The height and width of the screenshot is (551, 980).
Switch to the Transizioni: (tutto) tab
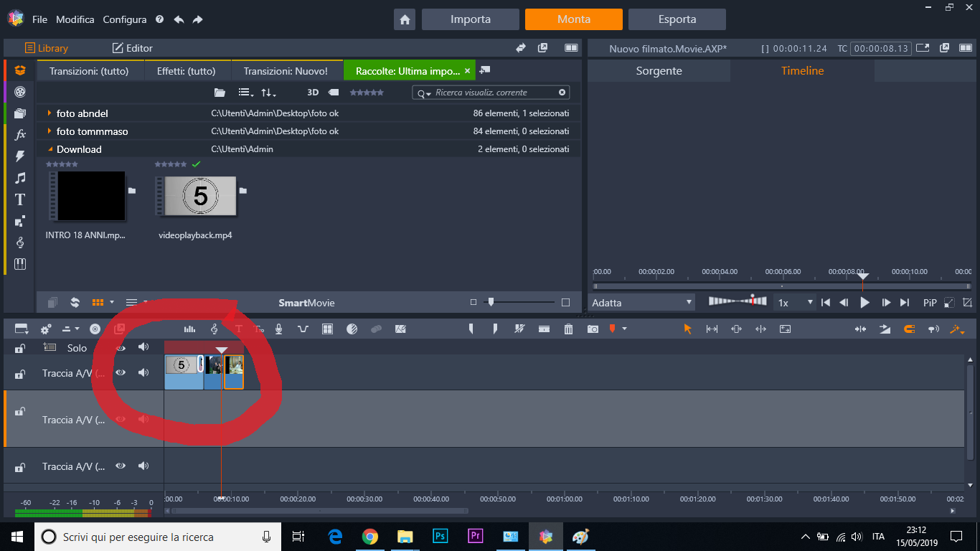[88, 71]
